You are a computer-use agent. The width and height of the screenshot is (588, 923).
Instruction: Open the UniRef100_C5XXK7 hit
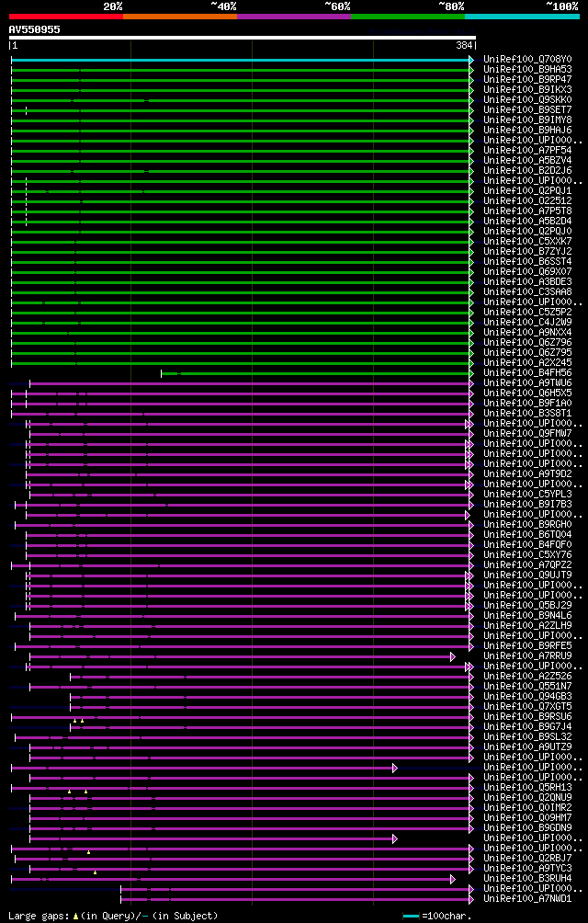(527, 242)
